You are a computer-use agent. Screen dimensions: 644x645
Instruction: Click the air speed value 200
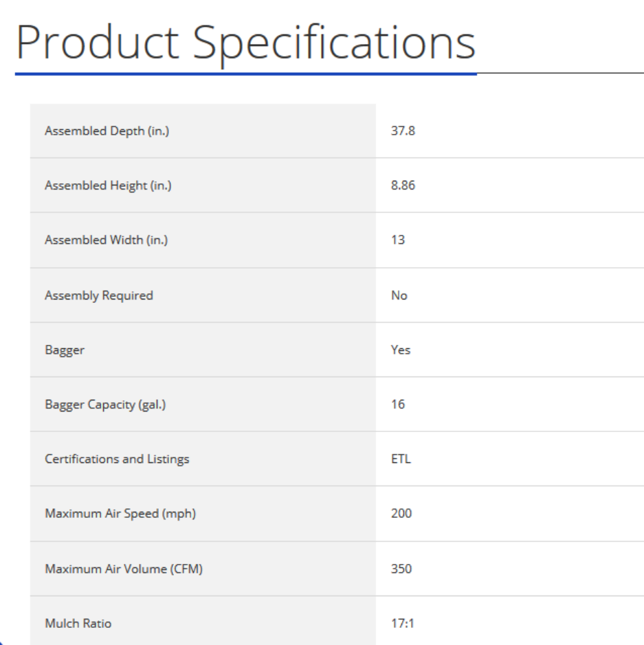401,514
